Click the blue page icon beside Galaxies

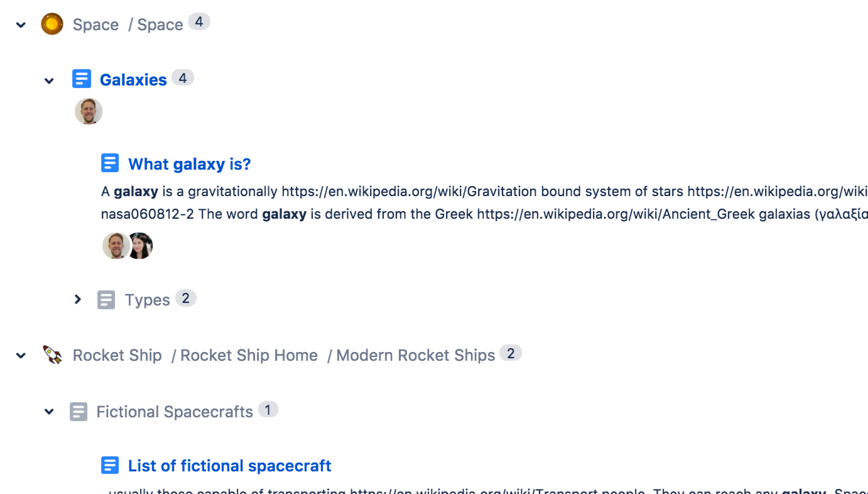pos(82,79)
